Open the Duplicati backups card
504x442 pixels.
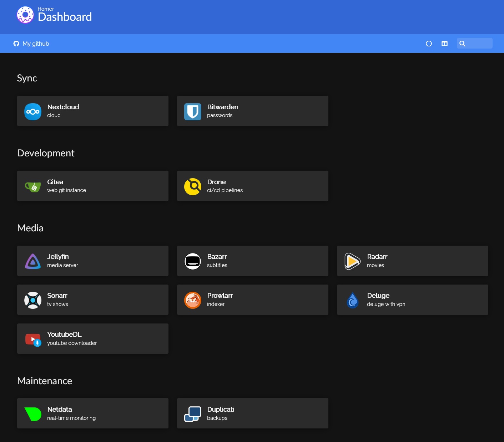pyautogui.click(x=253, y=413)
